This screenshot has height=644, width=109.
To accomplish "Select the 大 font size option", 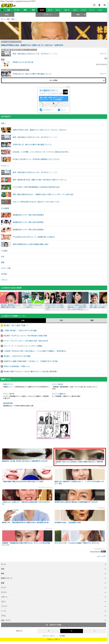I will point(49,631).
